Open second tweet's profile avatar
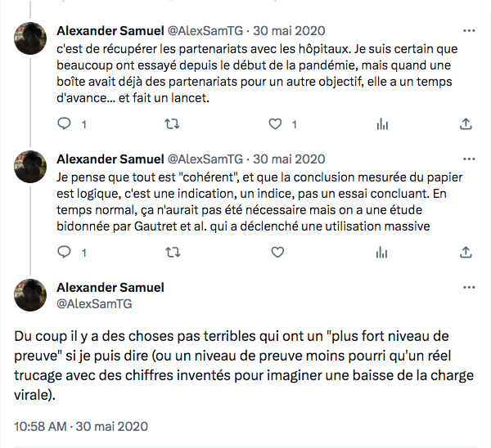 (30, 166)
